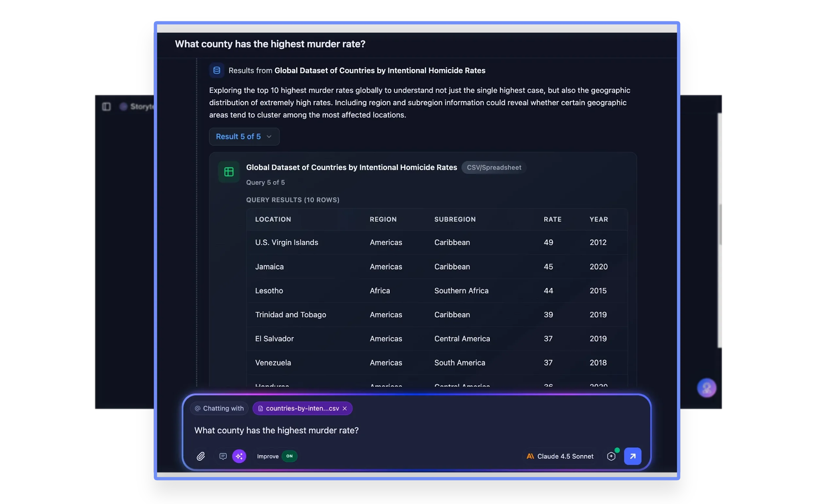Click the CSV/Spreadsheet badge
The width and height of the screenshot is (817, 504).
tap(493, 167)
